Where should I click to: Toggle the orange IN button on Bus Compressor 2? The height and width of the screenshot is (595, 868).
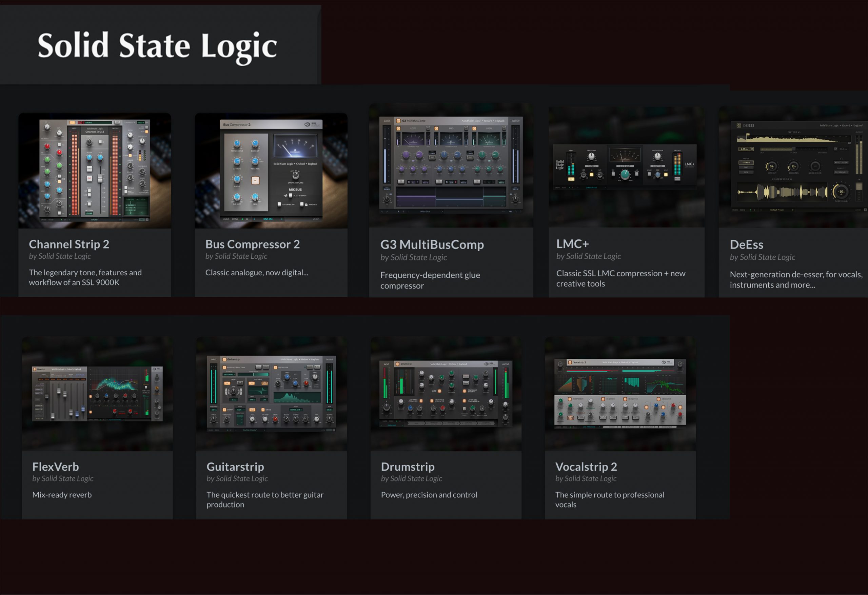255,180
